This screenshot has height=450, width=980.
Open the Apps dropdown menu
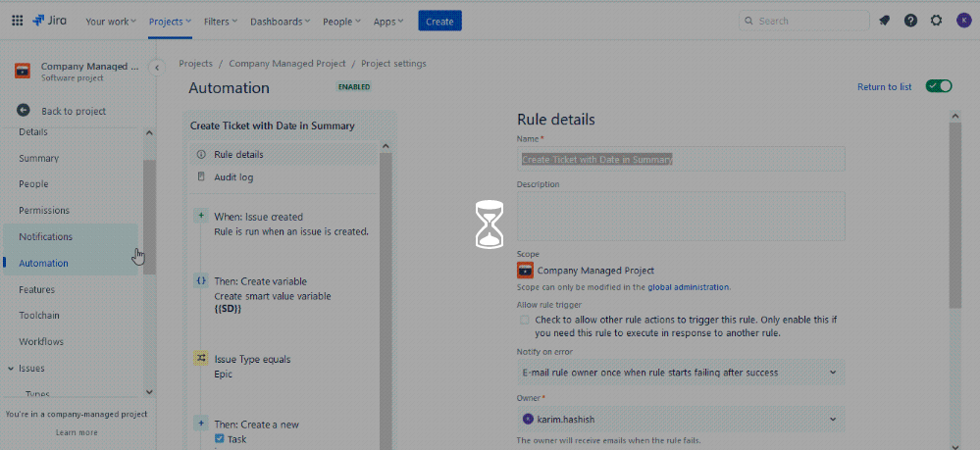point(388,22)
